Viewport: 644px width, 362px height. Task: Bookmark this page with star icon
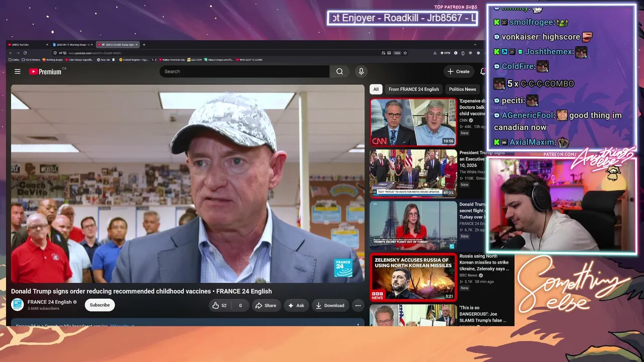click(x=406, y=53)
